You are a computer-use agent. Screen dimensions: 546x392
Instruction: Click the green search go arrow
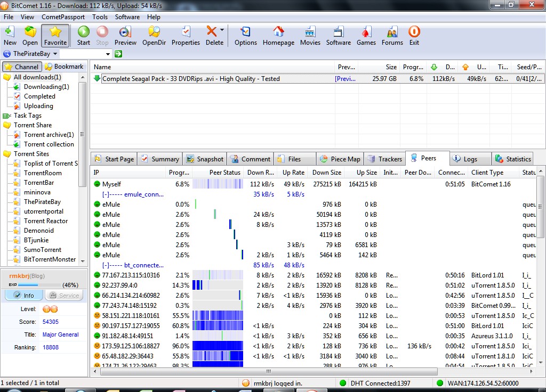coord(118,54)
